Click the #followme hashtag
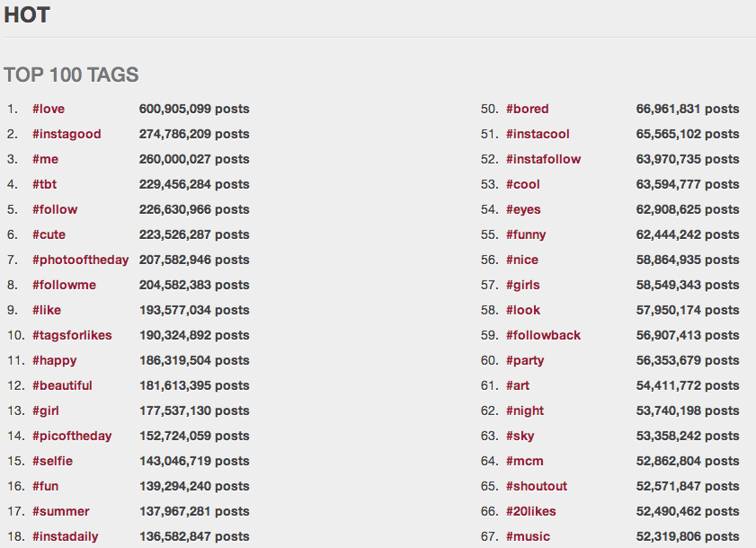The width and height of the screenshot is (756, 548). 64,285
